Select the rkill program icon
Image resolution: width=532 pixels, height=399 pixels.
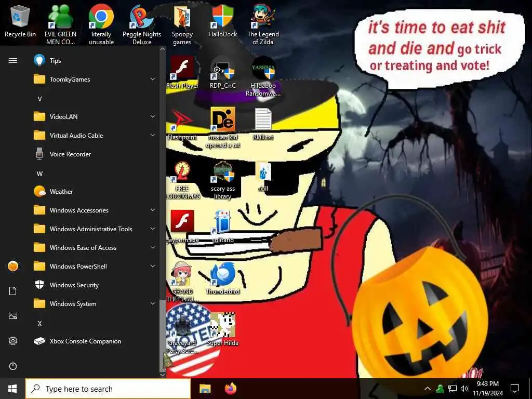(x=263, y=176)
